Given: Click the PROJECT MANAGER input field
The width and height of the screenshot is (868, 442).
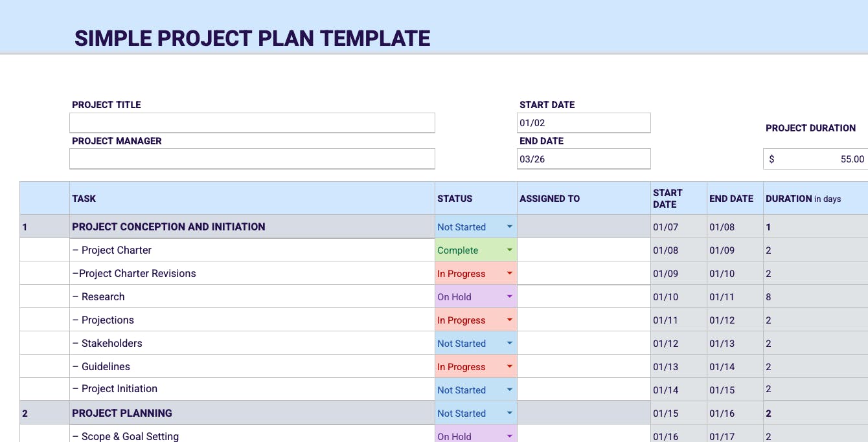Looking at the screenshot, I should tap(252, 159).
